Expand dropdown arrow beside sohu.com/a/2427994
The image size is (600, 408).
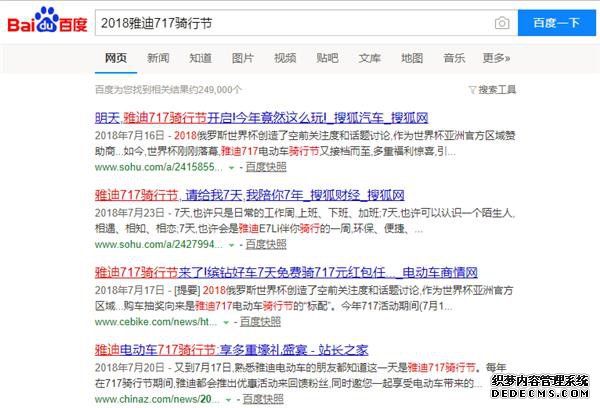(x=231, y=245)
